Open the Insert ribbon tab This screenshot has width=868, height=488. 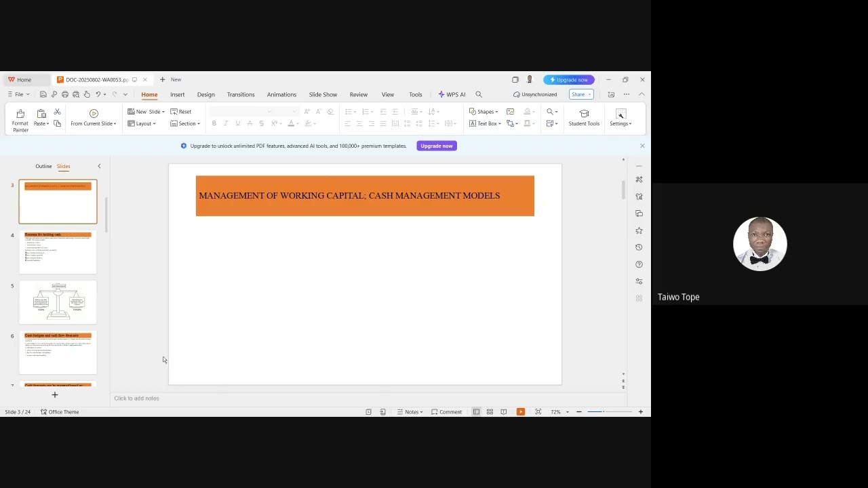[x=178, y=94]
